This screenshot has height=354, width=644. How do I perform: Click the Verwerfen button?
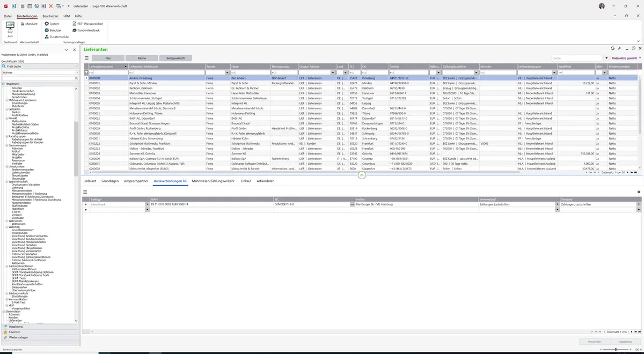click(x=594, y=342)
